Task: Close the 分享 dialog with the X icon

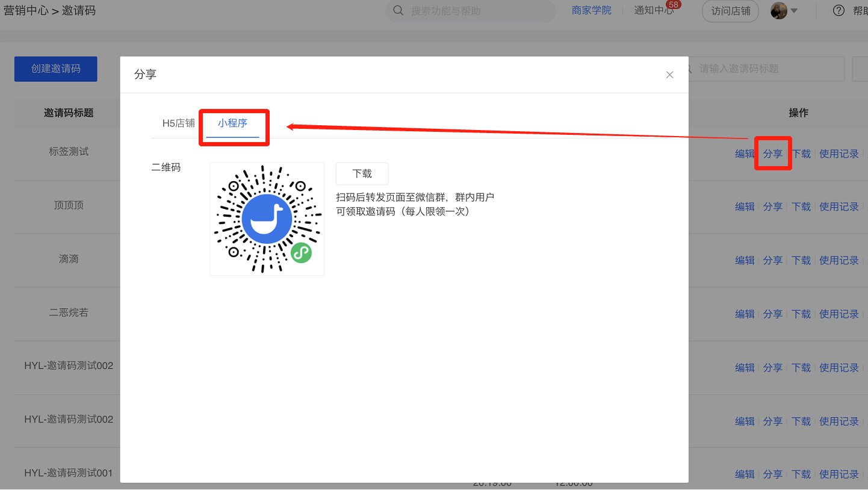Action: (669, 75)
